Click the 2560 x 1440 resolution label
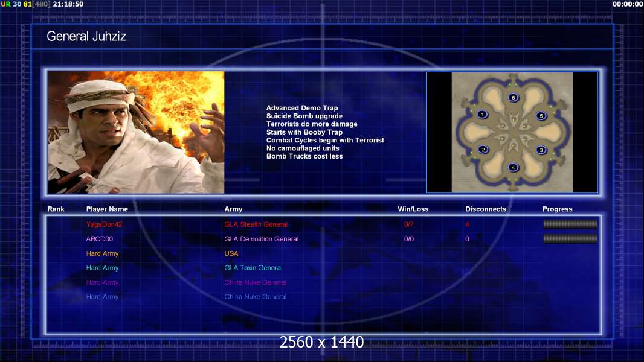This screenshot has width=644, height=362. point(321,342)
